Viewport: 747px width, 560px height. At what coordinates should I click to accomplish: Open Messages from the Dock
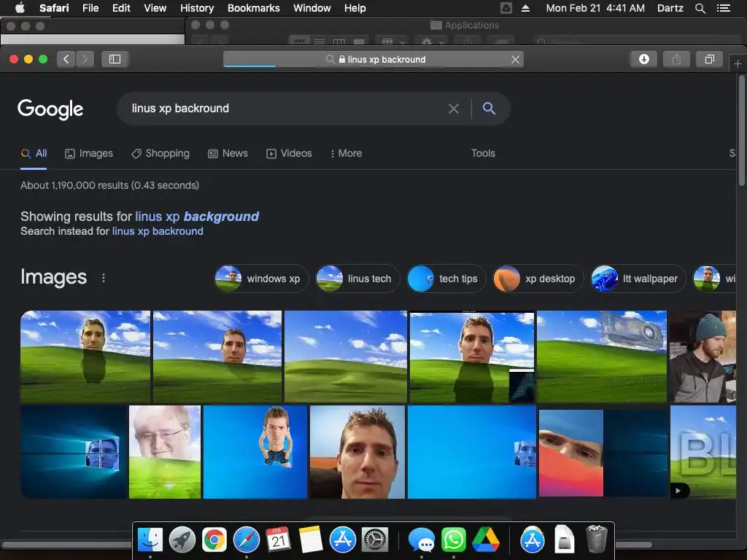tap(421, 540)
